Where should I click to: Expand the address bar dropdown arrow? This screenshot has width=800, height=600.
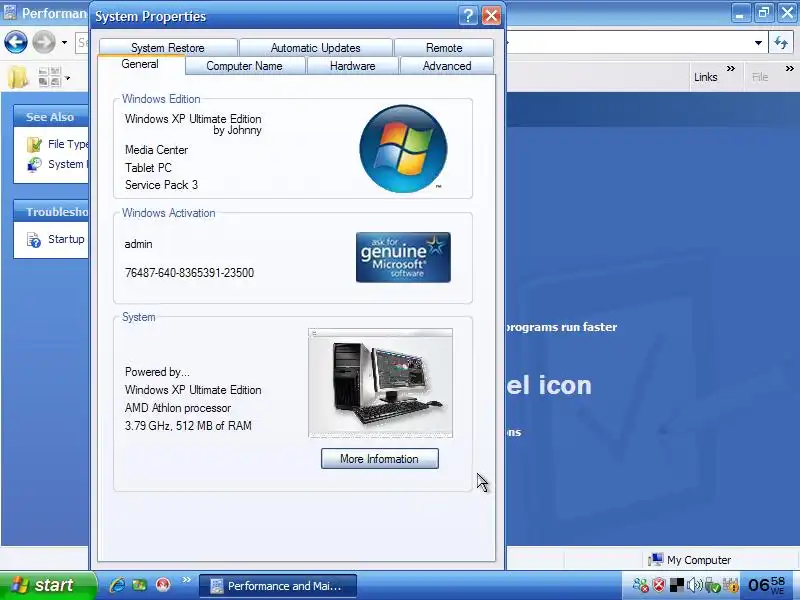pos(758,43)
